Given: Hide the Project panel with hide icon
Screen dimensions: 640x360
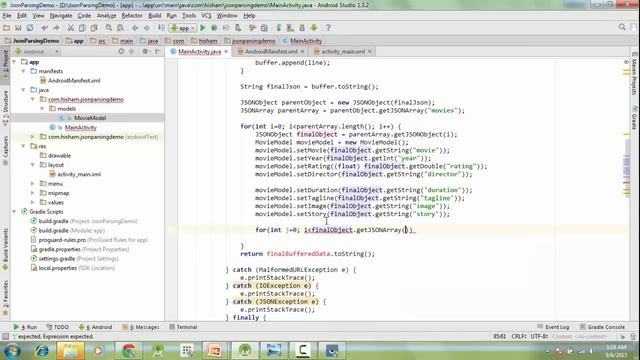Looking at the screenshot, I should pos(158,51).
